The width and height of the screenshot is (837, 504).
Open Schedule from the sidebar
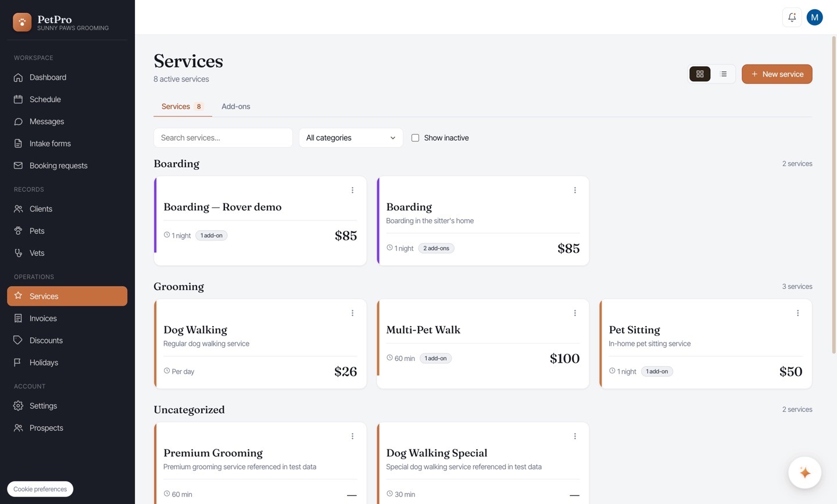[67, 99]
